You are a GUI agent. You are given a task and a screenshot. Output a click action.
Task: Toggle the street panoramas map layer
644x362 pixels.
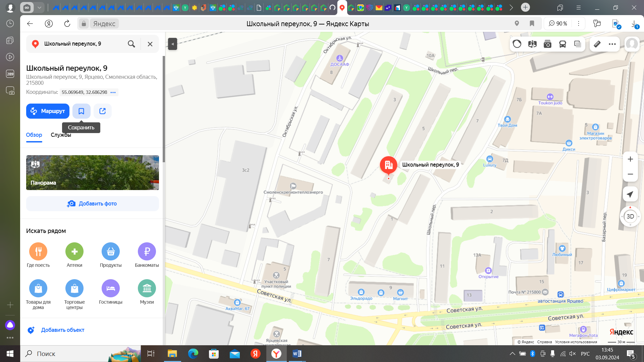coord(532,44)
